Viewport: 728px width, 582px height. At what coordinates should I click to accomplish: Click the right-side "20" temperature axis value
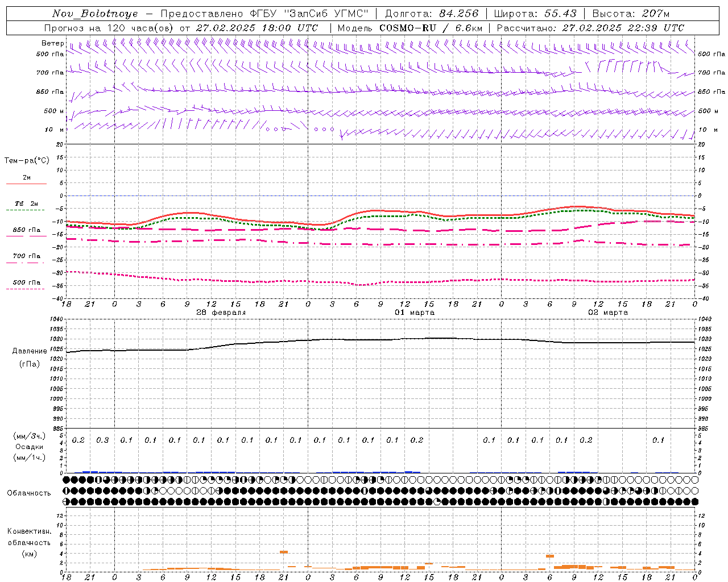pyautogui.click(x=701, y=144)
